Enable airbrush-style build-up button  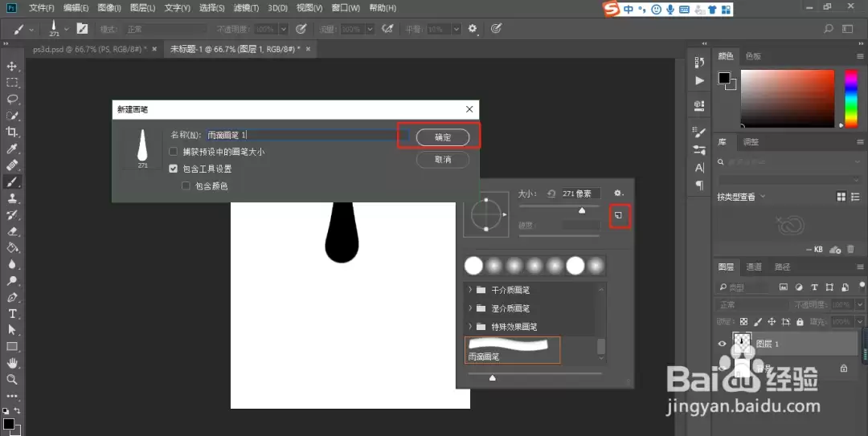[x=387, y=29]
